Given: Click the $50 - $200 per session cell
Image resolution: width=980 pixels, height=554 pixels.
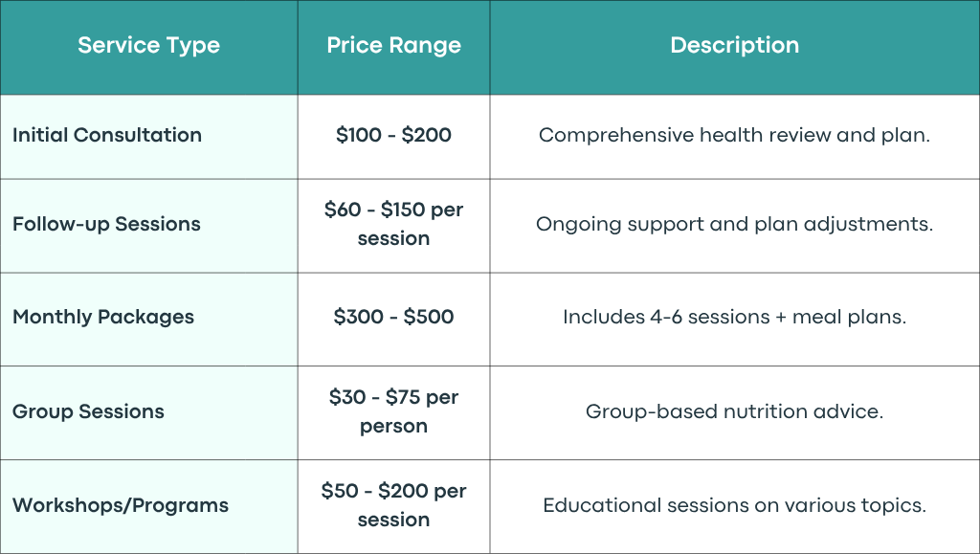Looking at the screenshot, I should point(393,505).
